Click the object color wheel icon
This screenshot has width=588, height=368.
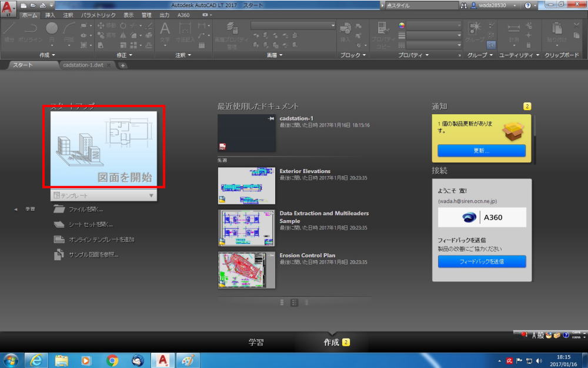402,25
